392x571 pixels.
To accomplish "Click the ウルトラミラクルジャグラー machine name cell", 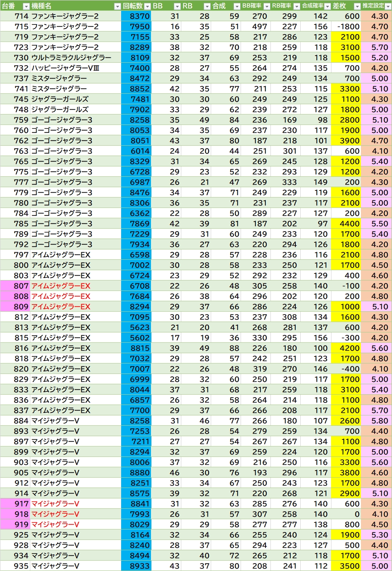I will click(75, 58).
